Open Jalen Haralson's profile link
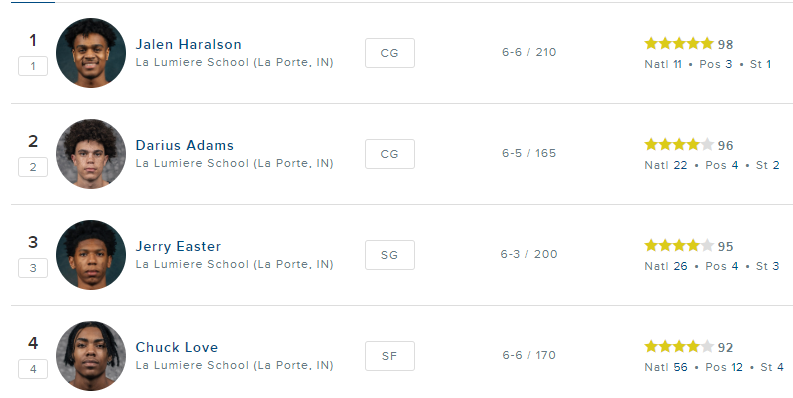 click(189, 45)
